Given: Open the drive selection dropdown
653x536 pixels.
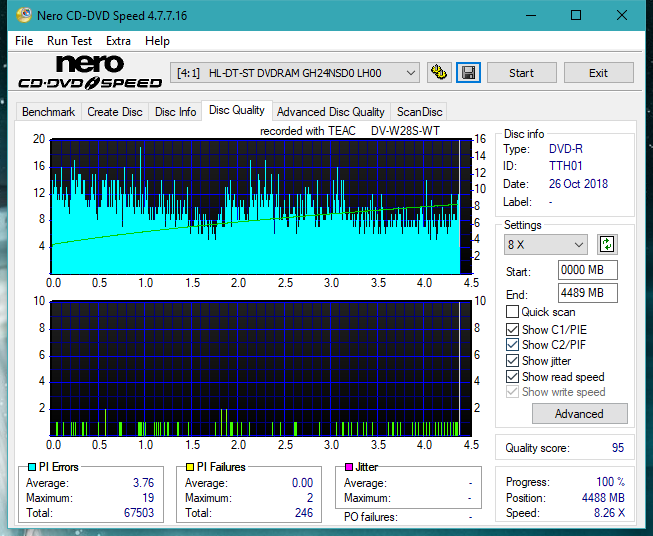Looking at the screenshot, I should [x=295, y=73].
